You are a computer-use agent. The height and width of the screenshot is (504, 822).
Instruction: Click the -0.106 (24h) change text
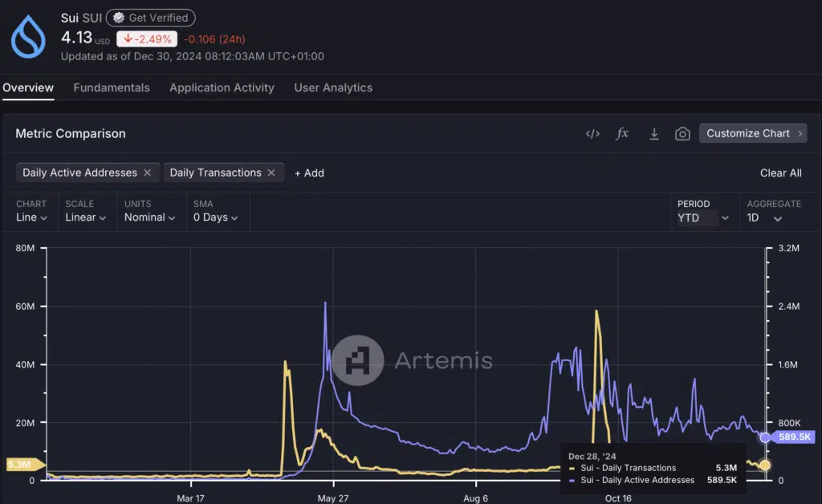(214, 39)
